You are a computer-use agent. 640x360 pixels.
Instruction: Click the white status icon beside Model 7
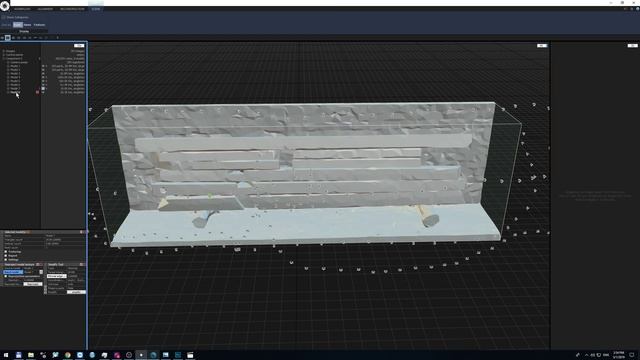[x=43, y=88]
